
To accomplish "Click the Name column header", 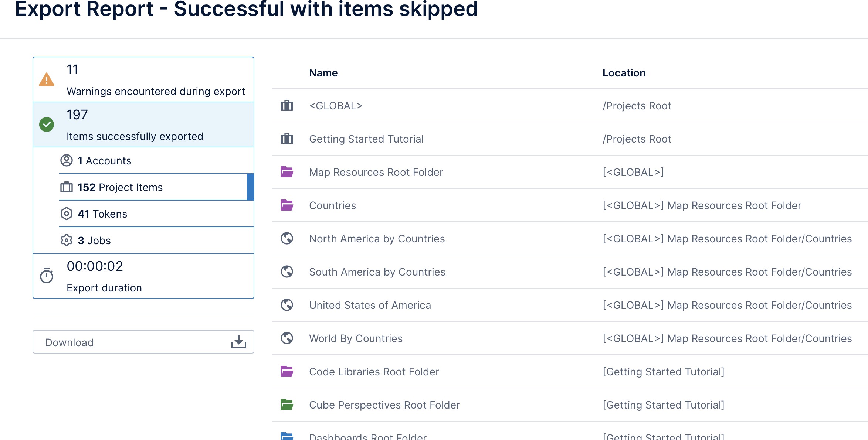I will tap(323, 73).
